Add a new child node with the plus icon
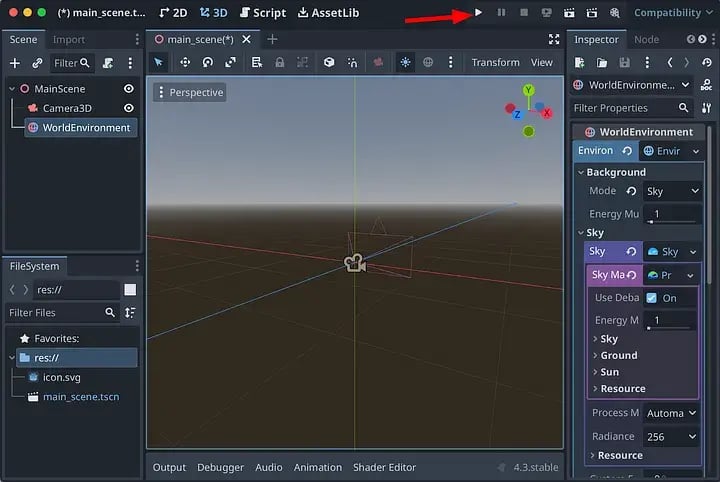The image size is (720, 482). coord(15,63)
